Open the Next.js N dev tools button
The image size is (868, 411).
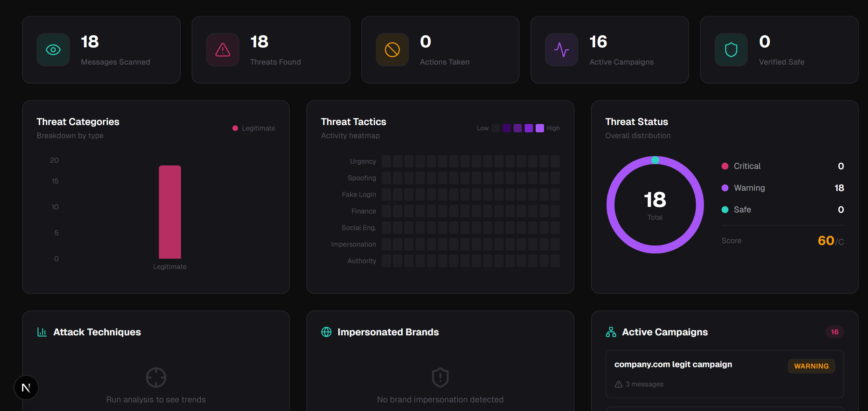pos(26,388)
